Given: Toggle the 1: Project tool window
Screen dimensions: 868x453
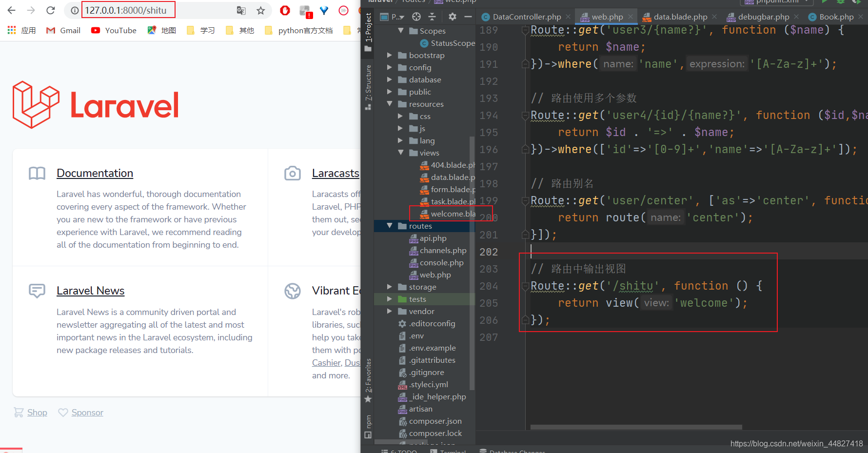Looking at the screenshot, I should 368,32.
